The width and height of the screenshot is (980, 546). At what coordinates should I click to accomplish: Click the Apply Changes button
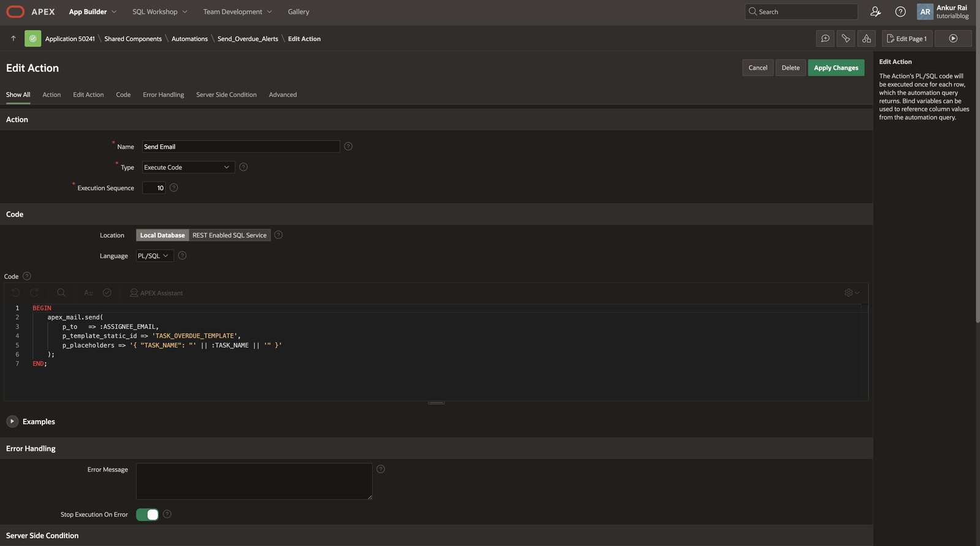coord(835,68)
